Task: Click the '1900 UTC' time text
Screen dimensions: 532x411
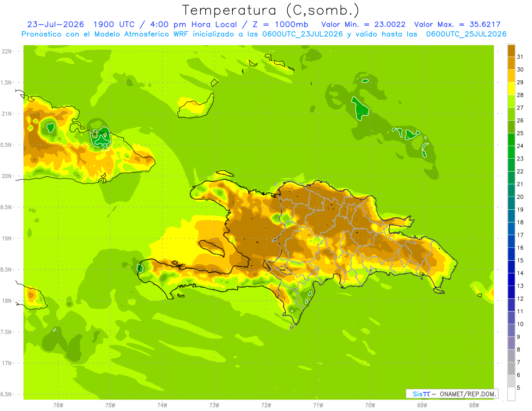Action: click(x=114, y=24)
